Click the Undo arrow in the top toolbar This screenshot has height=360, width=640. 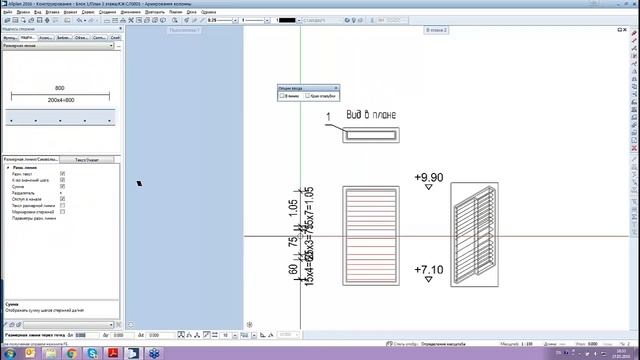click(79, 20)
